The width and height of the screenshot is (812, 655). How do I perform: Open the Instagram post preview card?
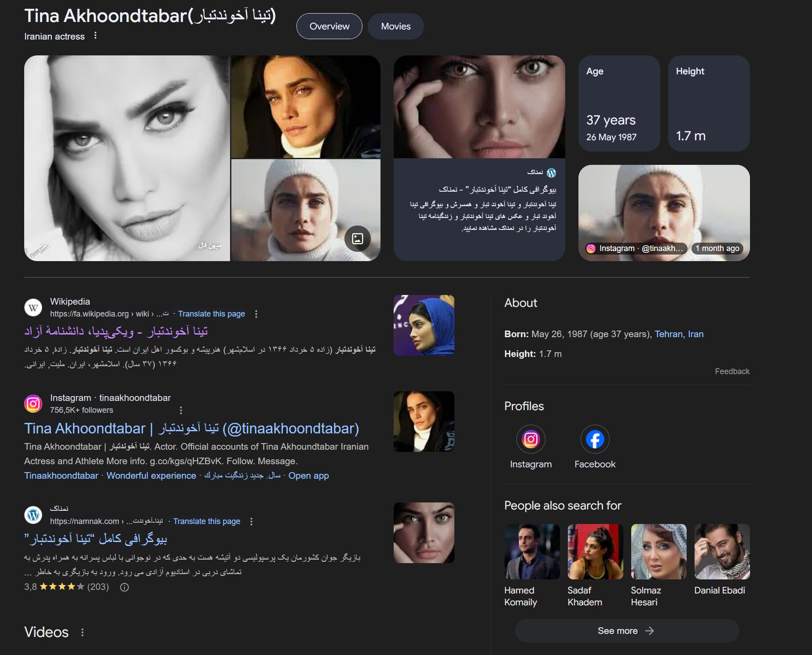pyautogui.click(x=664, y=213)
